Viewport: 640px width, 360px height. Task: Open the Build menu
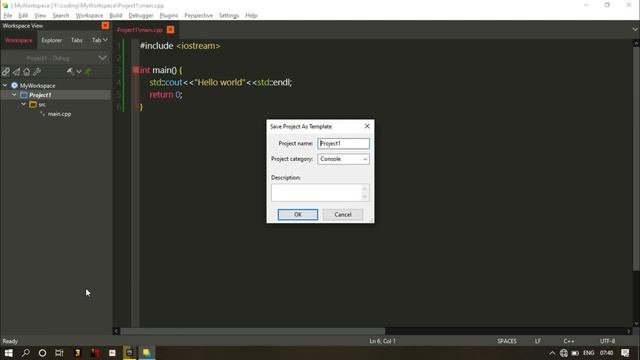click(116, 16)
